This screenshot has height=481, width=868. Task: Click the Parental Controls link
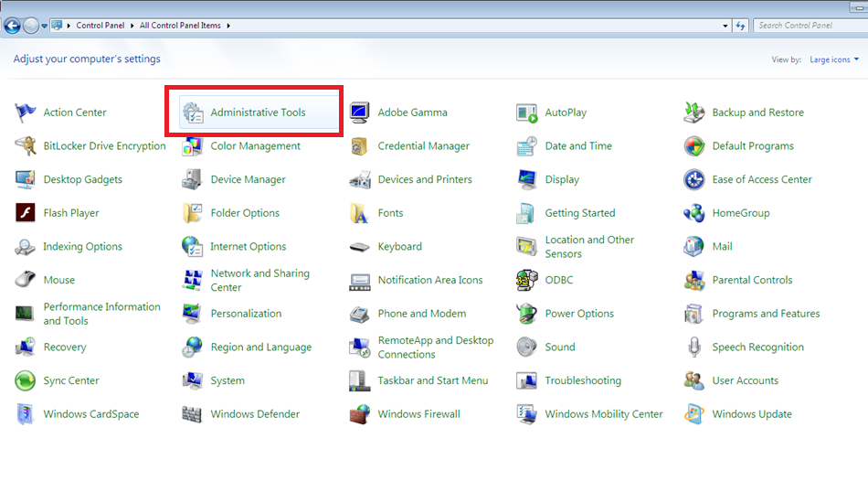pos(752,280)
